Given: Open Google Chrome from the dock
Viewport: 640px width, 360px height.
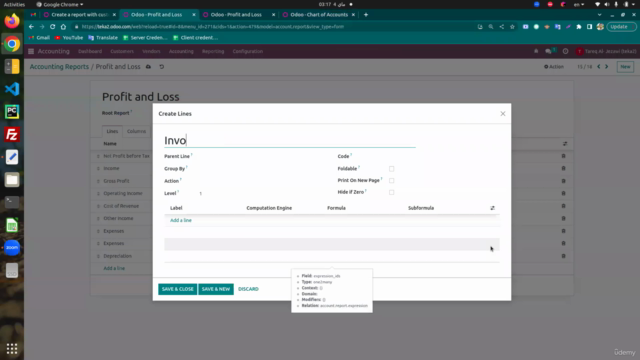Looking at the screenshot, I should click(x=12, y=44).
